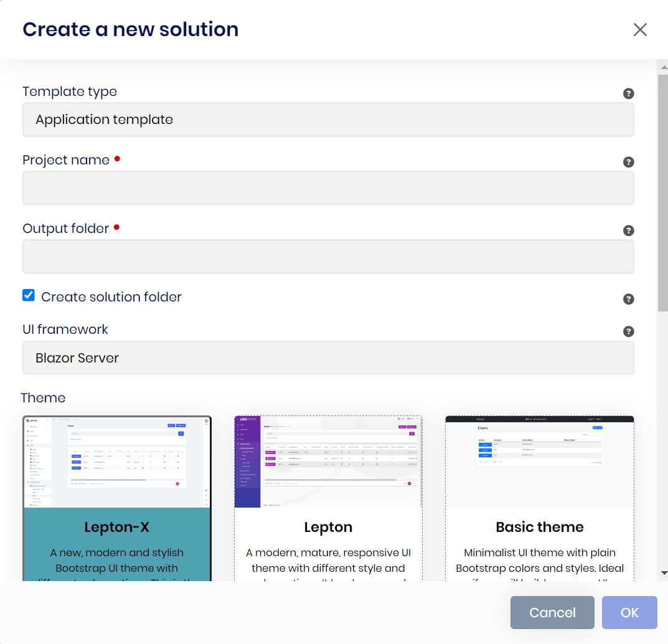Click the Lepton theme preview image
668x644 pixels.
pyautogui.click(x=328, y=462)
